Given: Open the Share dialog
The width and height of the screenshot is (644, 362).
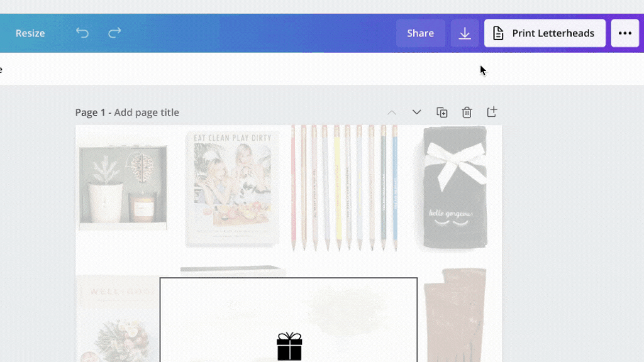Looking at the screenshot, I should click(x=420, y=33).
